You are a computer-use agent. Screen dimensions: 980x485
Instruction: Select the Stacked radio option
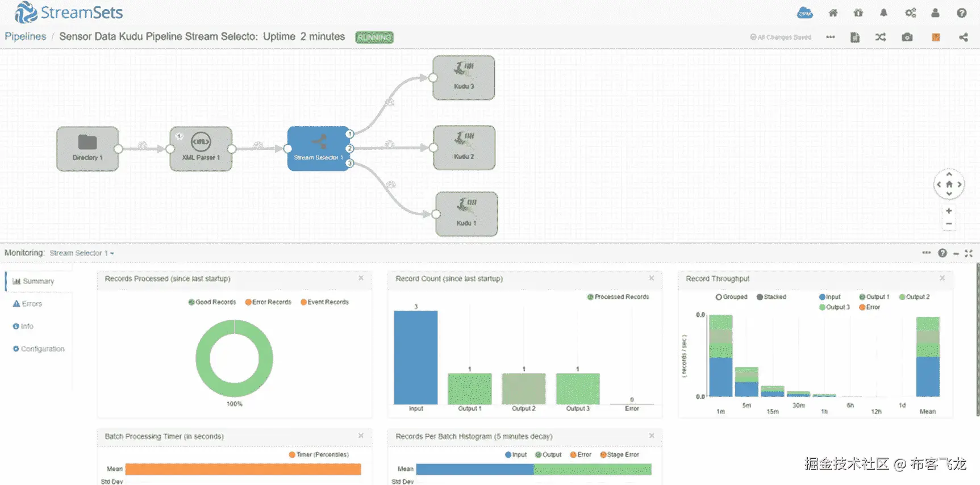tap(772, 297)
